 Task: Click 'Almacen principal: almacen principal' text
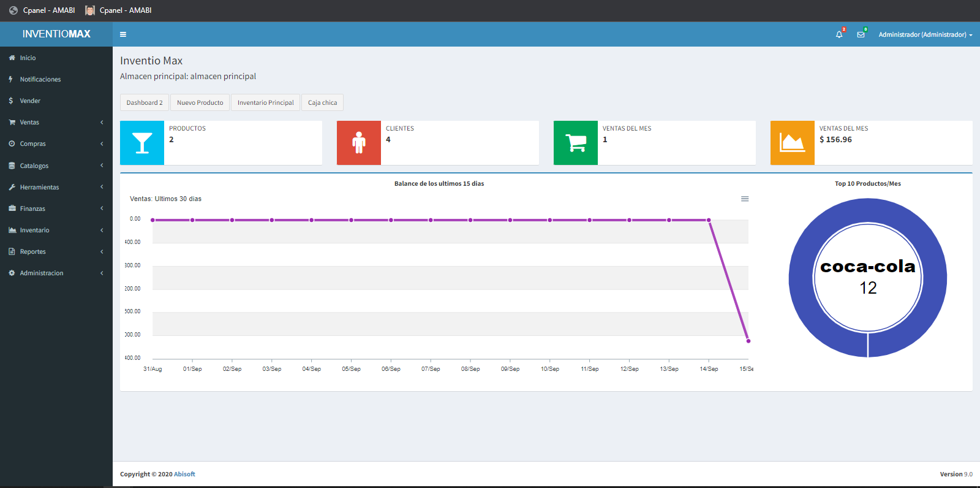pos(188,76)
